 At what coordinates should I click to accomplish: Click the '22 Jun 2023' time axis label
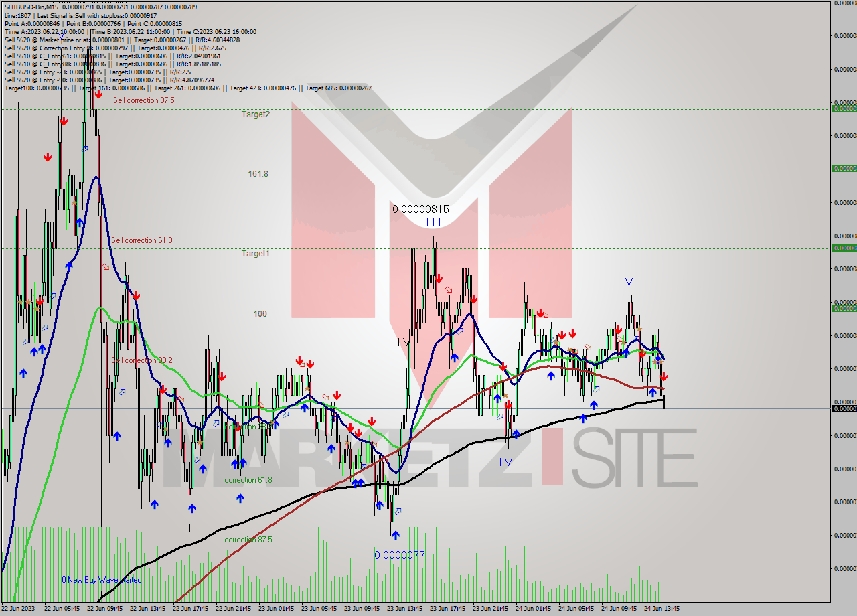[x=17, y=609]
